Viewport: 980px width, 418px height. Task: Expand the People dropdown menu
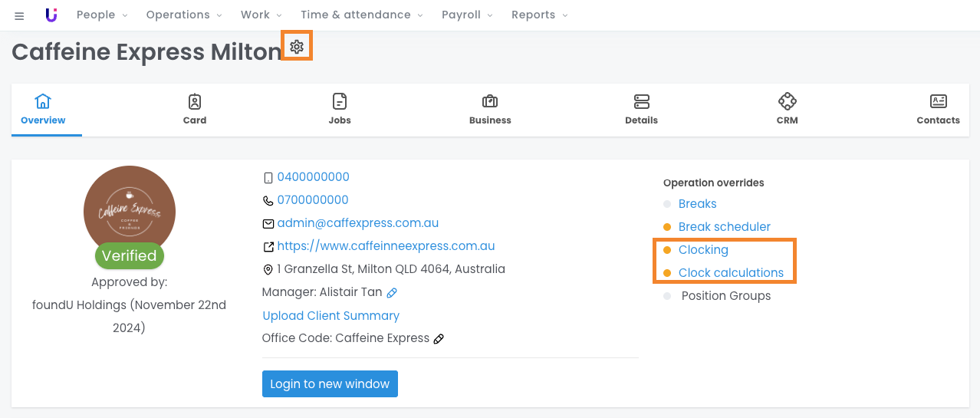[102, 15]
